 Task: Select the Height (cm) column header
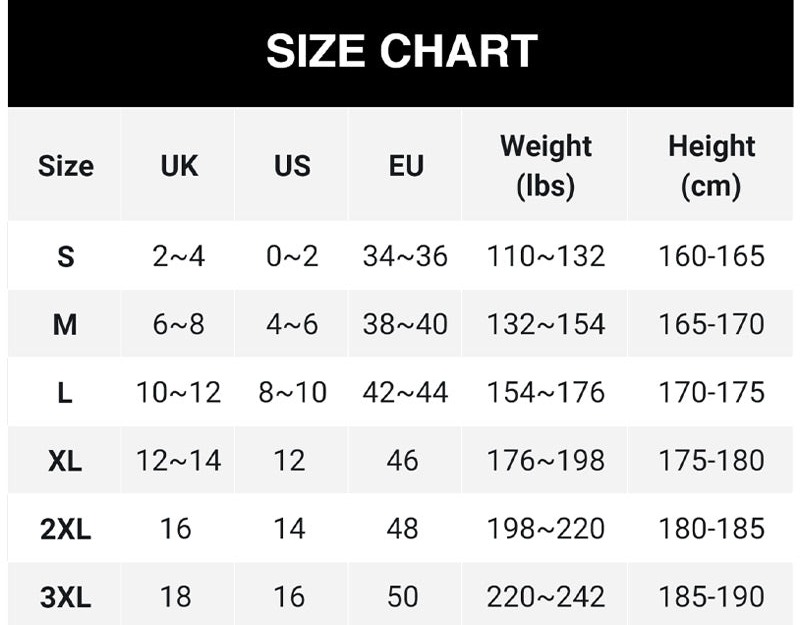click(x=711, y=166)
